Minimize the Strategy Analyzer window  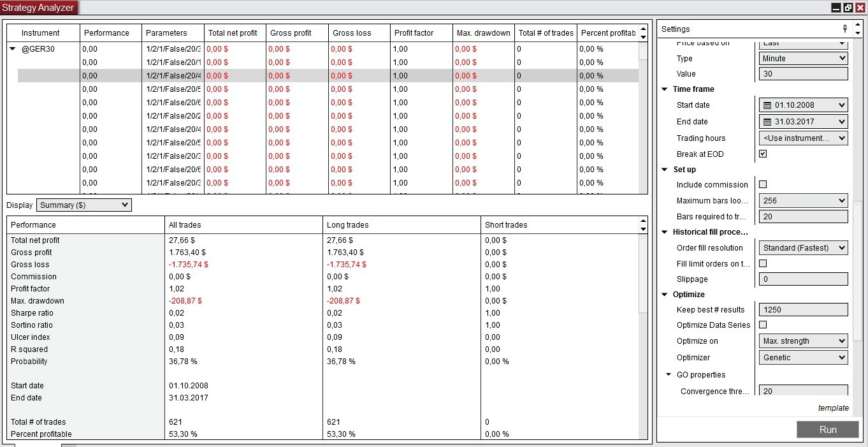[x=836, y=8]
